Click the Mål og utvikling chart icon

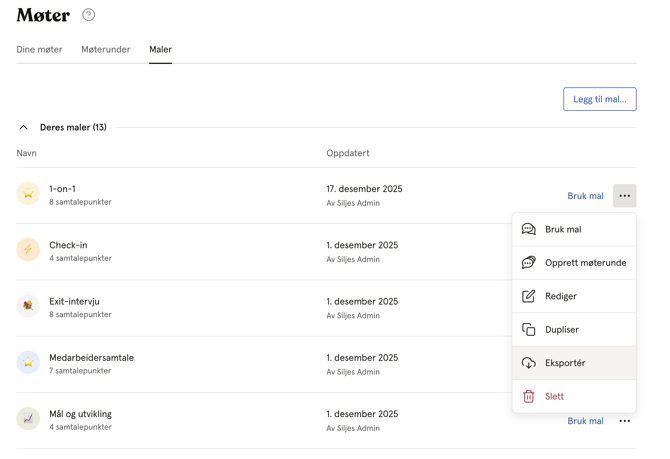28,418
